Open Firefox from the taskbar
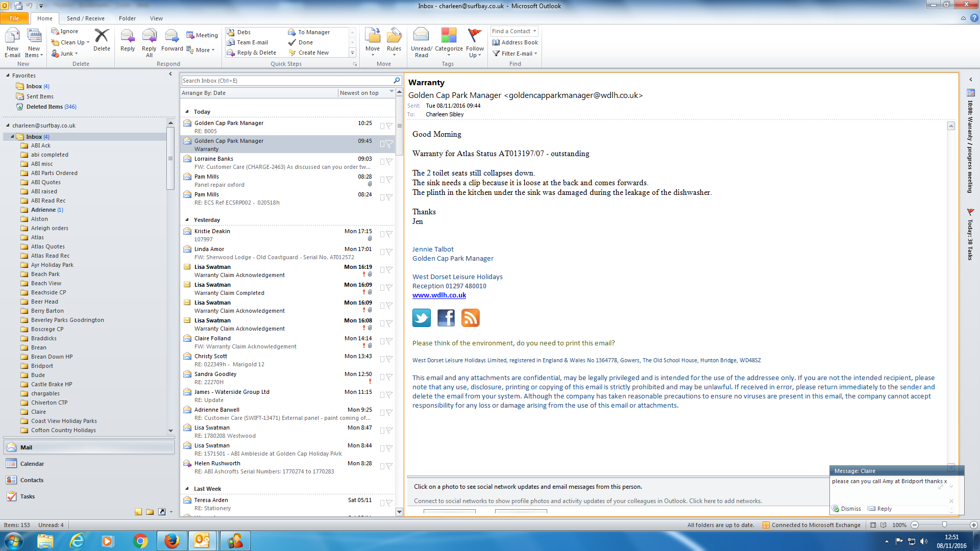The image size is (980, 551). (x=172, y=541)
